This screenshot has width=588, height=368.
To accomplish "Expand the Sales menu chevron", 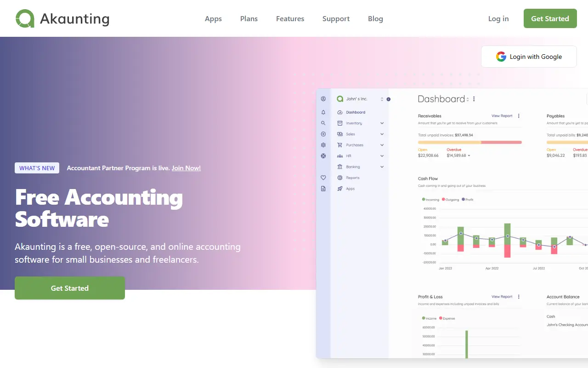I will coord(382,134).
